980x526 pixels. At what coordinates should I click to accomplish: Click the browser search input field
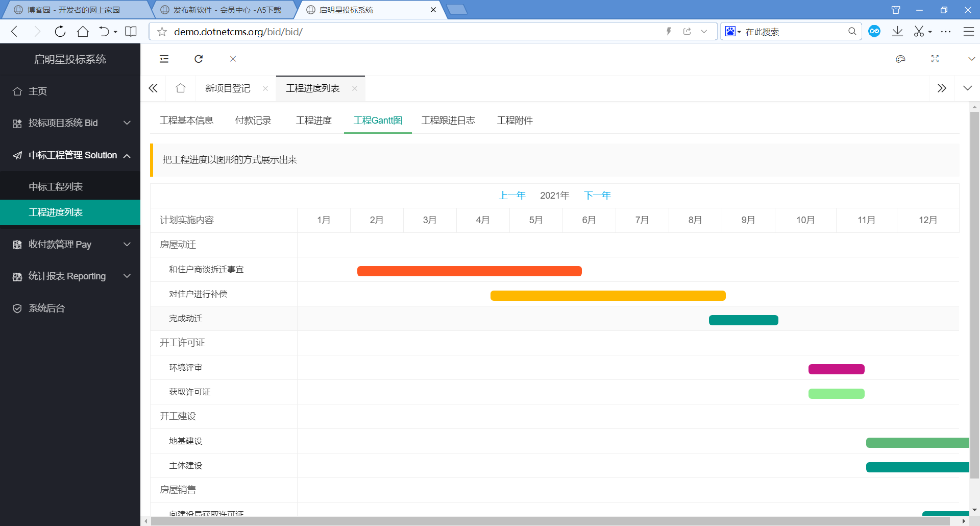tap(794, 32)
